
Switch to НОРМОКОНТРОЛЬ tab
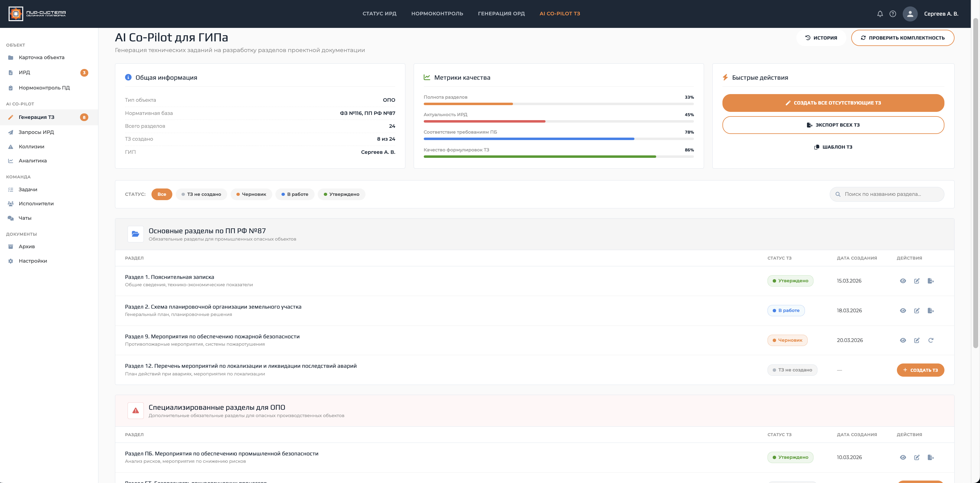437,14
